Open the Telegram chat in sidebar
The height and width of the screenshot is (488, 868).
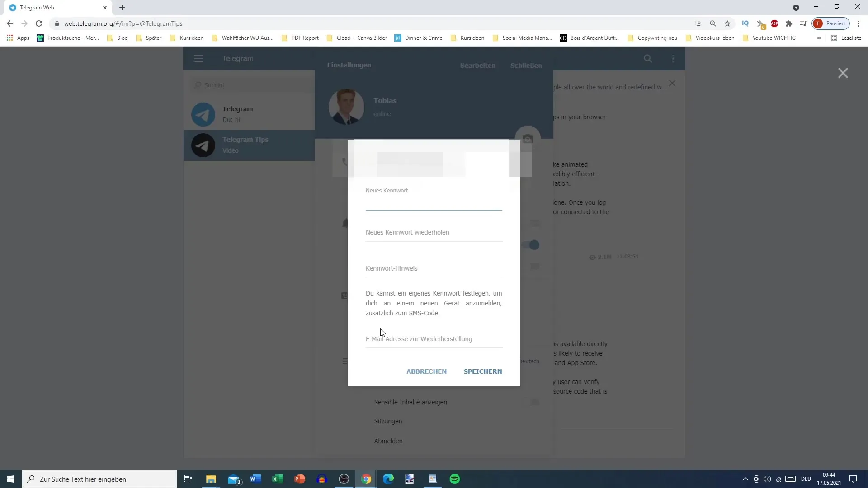click(x=249, y=114)
